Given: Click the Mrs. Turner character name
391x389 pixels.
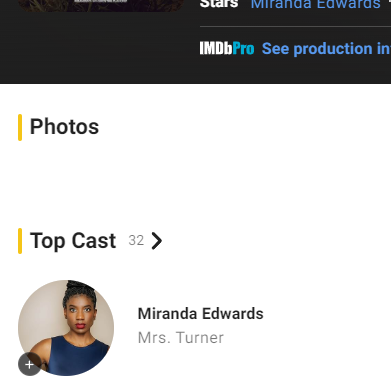Looking at the screenshot, I should (x=181, y=338).
